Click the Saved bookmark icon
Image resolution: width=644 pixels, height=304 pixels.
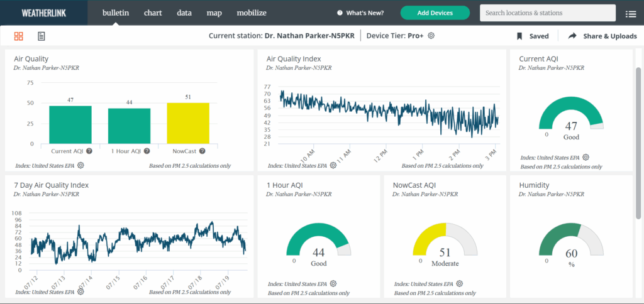(519, 36)
